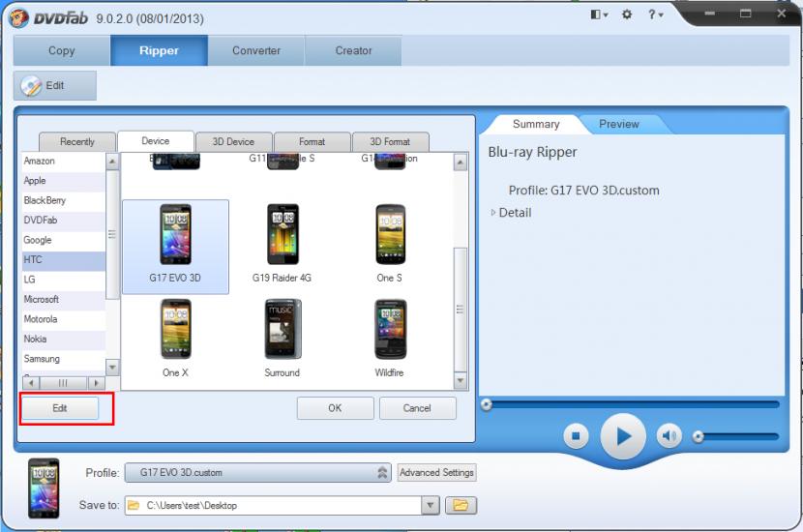The image size is (803, 532).
Task: Open the Save to path dropdown
Action: point(431,505)
